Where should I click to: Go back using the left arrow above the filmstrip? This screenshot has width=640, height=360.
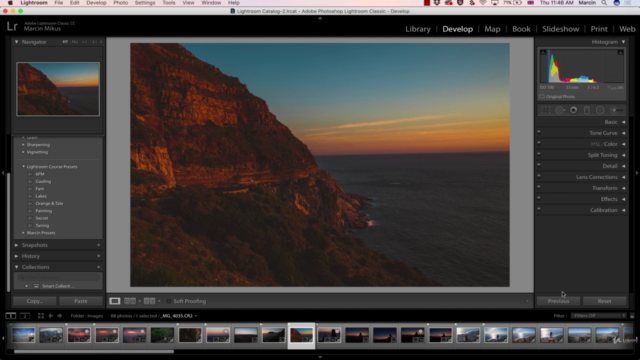(x=51, y=316)
